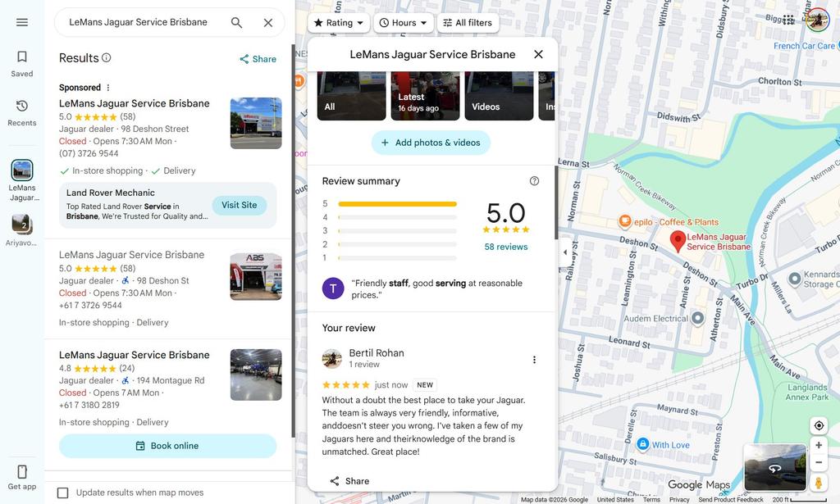This screenshot has width=840, height=504.
Task: Click Audem Electrical map marker
Action: coord(697,318)
